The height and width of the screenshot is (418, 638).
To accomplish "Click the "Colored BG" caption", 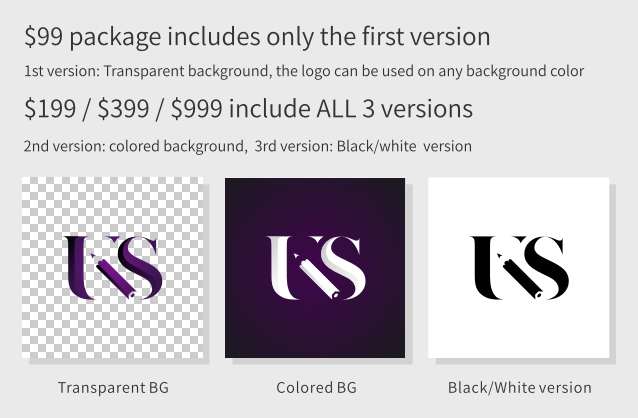I will click(x=316, y=387).
